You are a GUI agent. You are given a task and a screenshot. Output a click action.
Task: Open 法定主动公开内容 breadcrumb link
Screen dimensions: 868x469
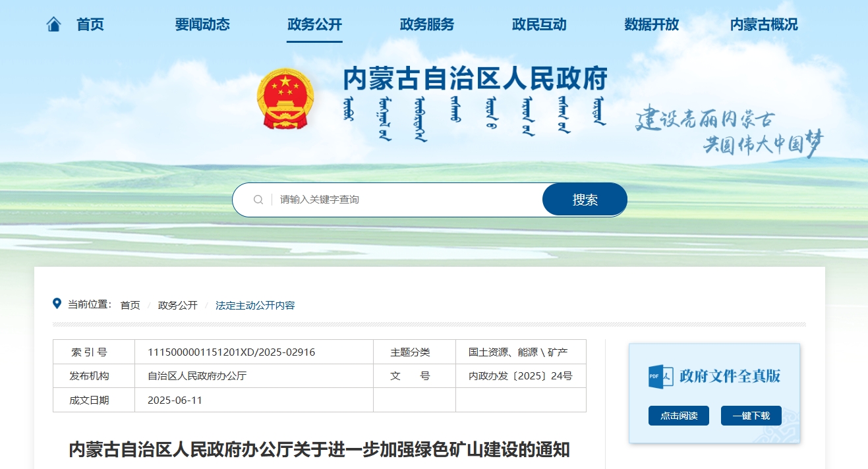255,306
